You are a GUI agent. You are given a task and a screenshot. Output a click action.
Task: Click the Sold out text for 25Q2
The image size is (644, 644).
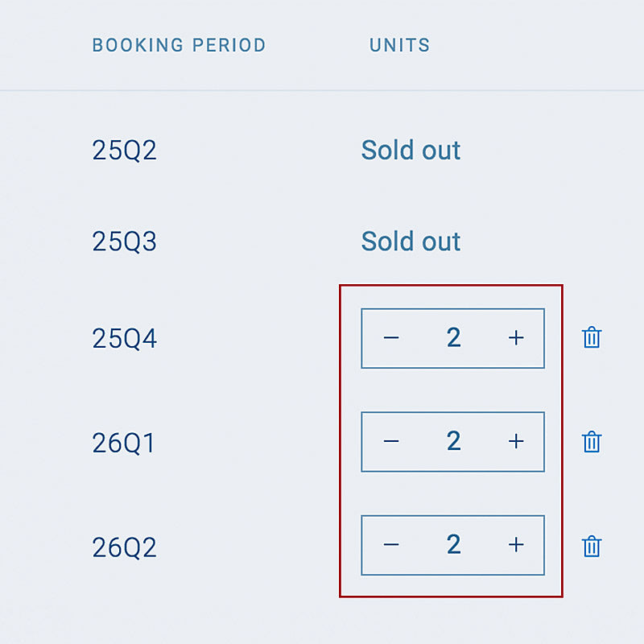point(411,151)
